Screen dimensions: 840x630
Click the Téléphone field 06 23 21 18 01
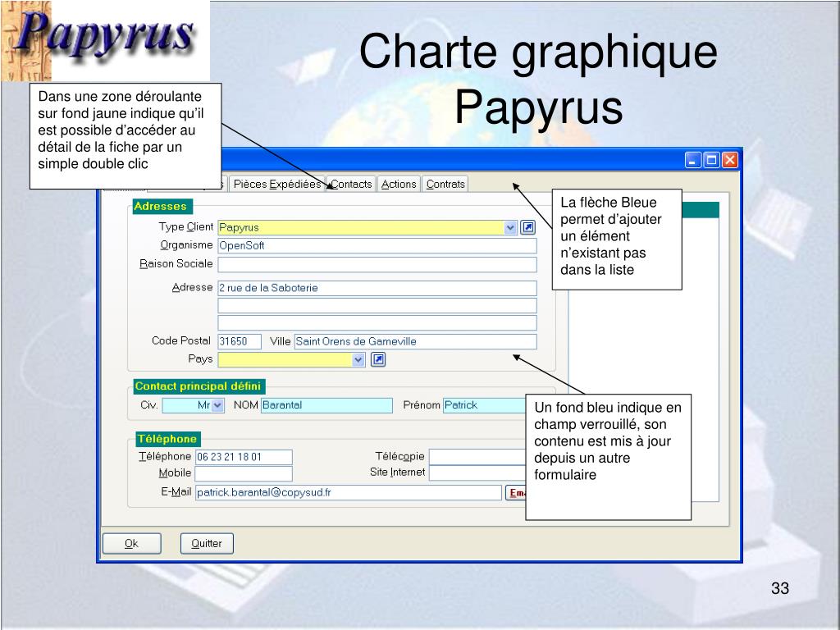[x=244, y=458]
